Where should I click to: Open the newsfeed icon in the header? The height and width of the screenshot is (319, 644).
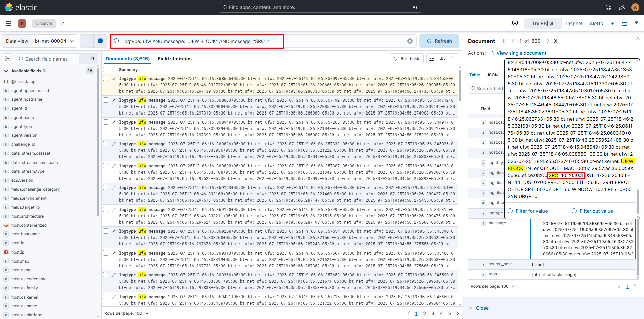(622, 7)
